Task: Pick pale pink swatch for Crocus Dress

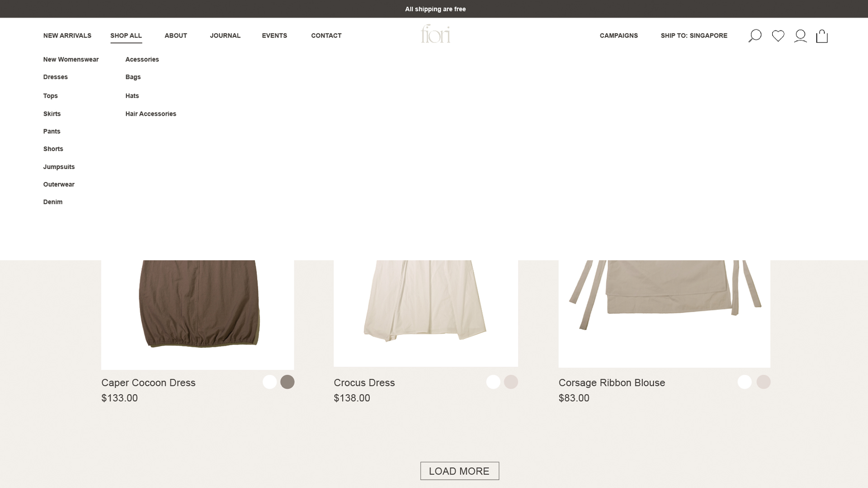Action: pyautogui.click(x=511, y=382)
